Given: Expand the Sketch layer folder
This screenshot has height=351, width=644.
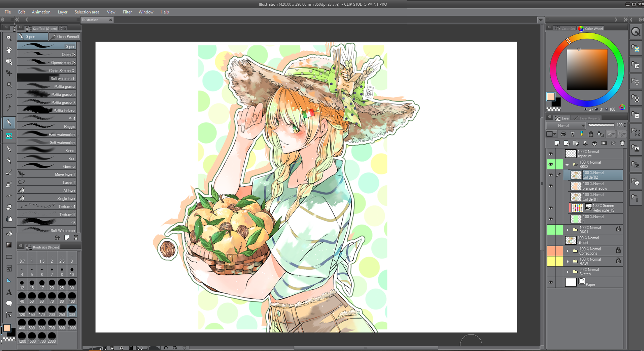Looking at the screenshot, I should tap(568, 272).
